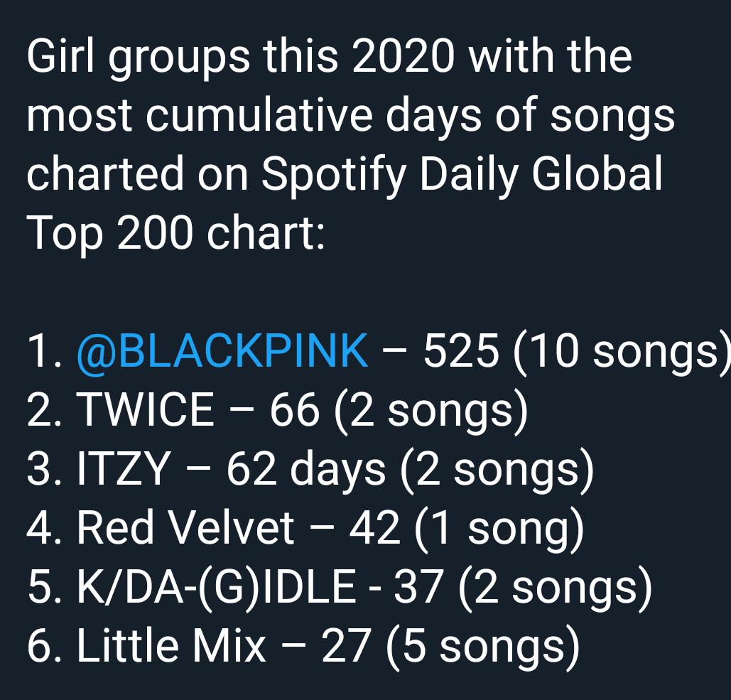Click the year 2020 in the tweet text
Screen dimensions: 731x700
[403, 56]
